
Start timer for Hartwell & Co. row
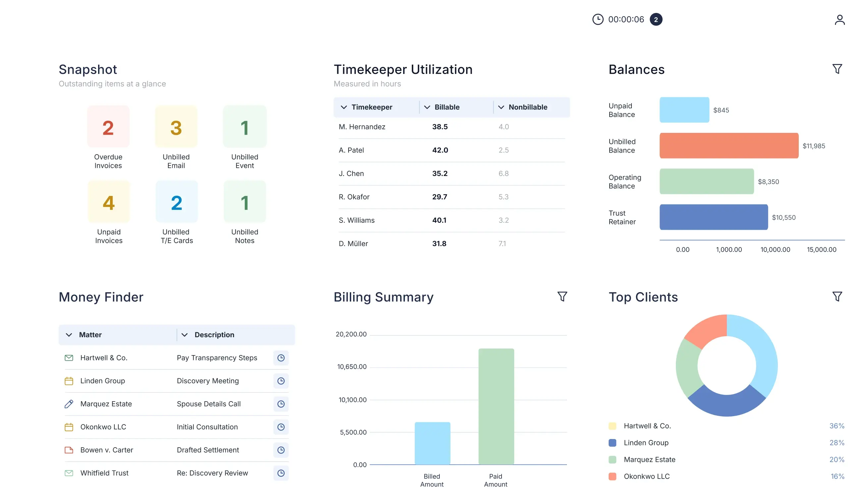pos(281,358)
